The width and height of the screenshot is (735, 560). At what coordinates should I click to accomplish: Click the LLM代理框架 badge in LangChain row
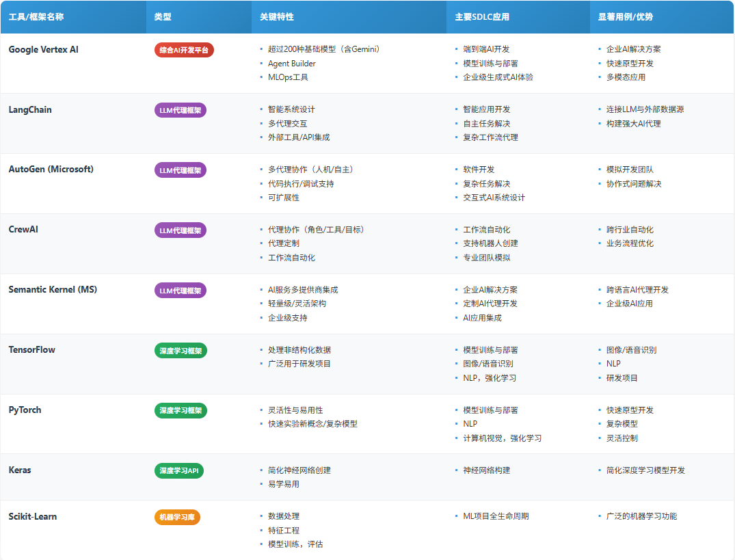[x=181, y=110]
